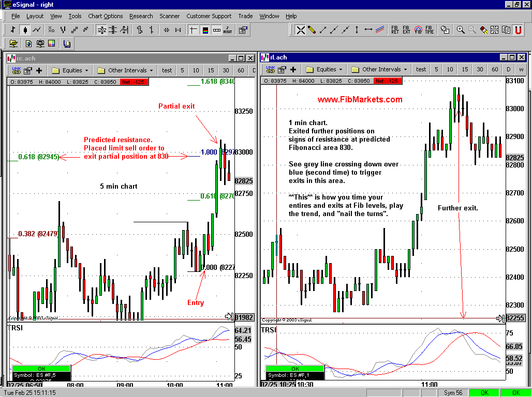Select the yellow pencil drawing tool
The width and height of the screenshot is (532, 397).
[x=312, y=30]
